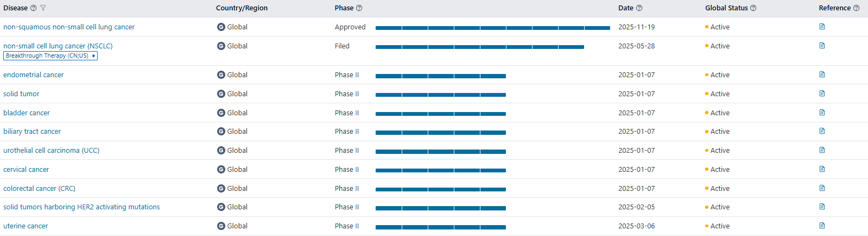The image size is (868, 236).
Task: Click help icon next to Phase header
Action: pyautogui.click(x=359, y=8)
